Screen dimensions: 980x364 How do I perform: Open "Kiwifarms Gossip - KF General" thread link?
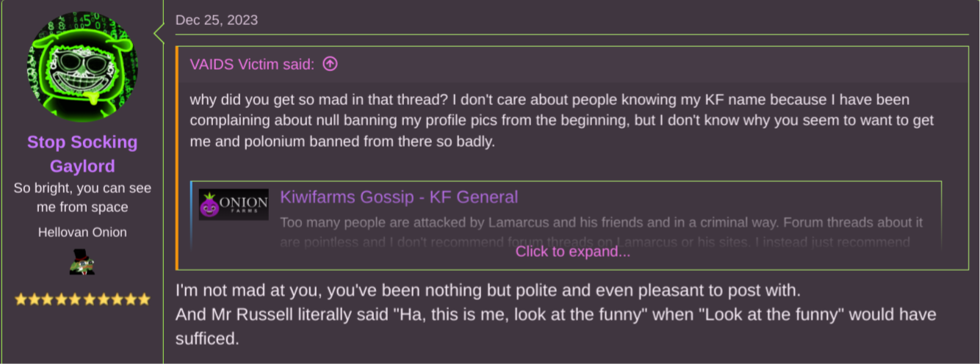coord(399,197)
